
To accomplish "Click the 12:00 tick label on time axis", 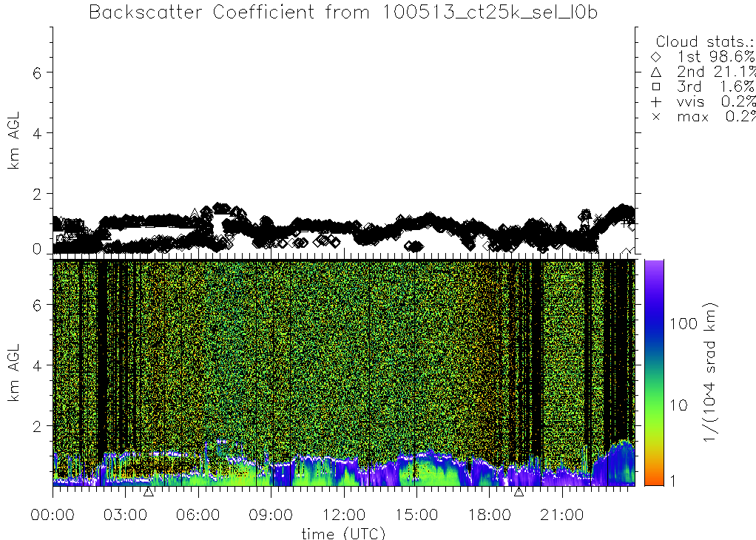I will point(344,514).
